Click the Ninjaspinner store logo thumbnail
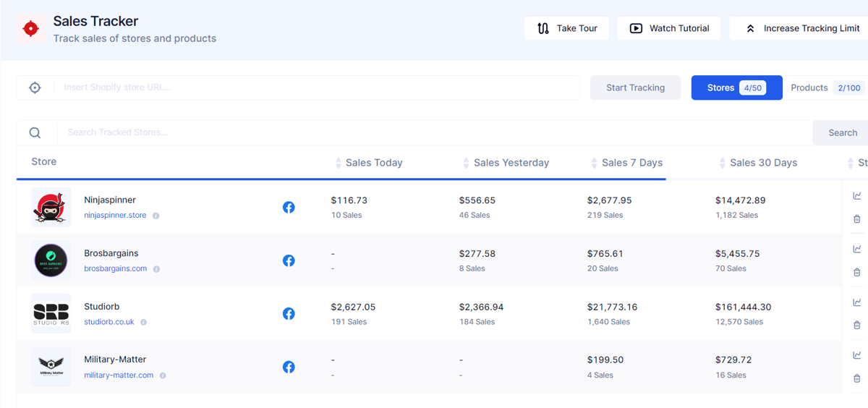Screen dimensions: 868x408 [51, 208]
